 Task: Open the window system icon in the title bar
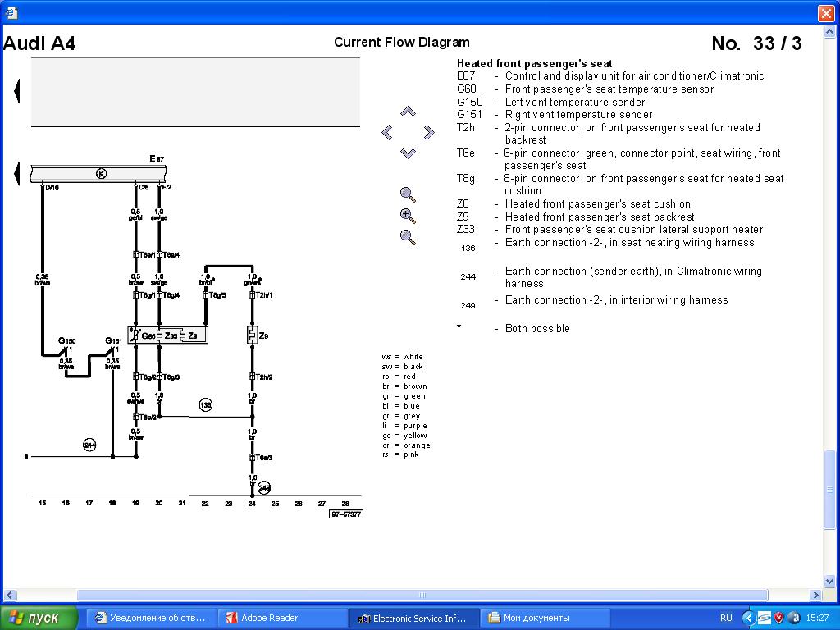click(11, 12)
